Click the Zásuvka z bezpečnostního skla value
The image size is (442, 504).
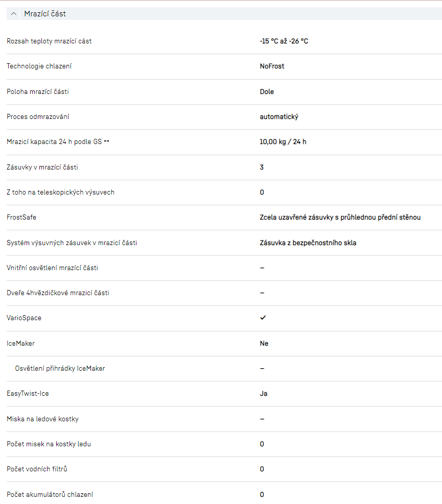click(308, 243)
